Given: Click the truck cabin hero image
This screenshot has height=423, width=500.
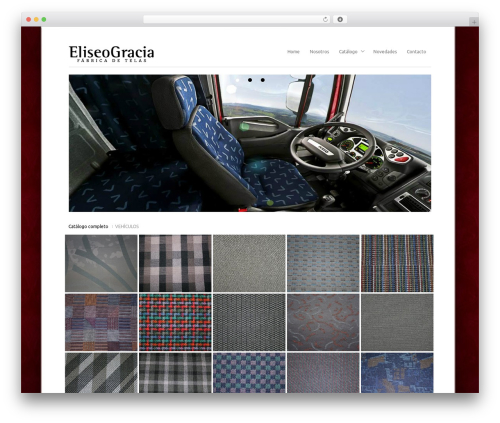Looking at the screenshot, I should (250, 143).
